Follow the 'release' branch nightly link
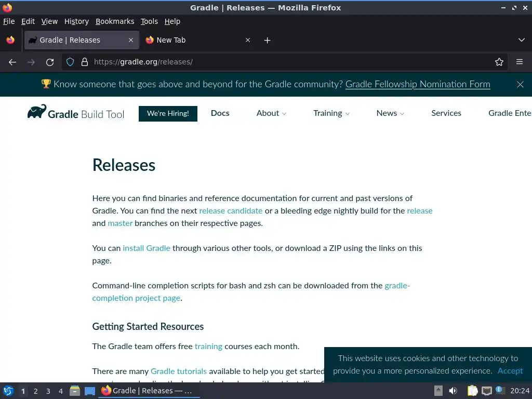The height and width of the screenshot is (399, 532). (420, 211)
